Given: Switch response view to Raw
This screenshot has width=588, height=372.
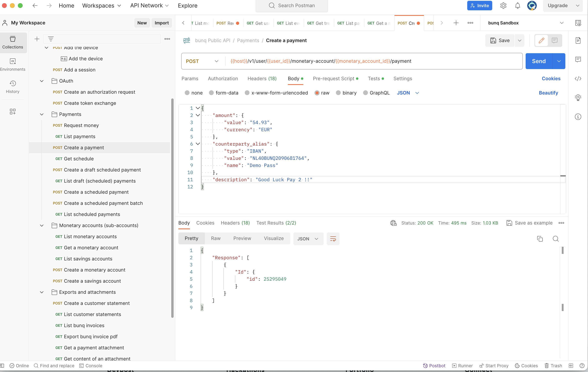Looking at the screenshot, I should [216, 239].
